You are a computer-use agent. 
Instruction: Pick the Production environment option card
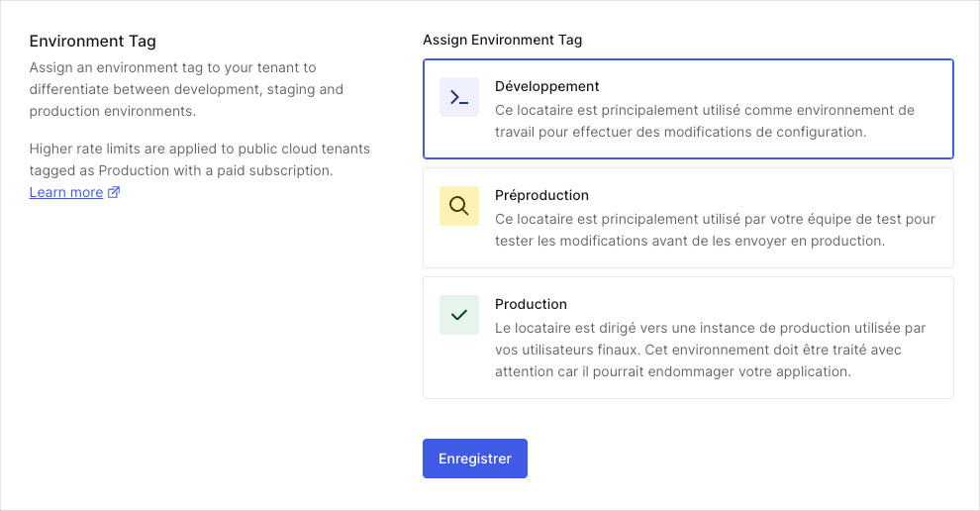[688, 338]
